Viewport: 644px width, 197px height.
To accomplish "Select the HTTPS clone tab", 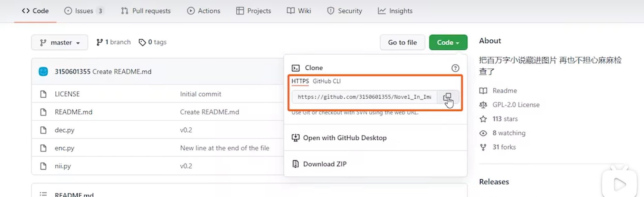I will [x=300, y=81].
